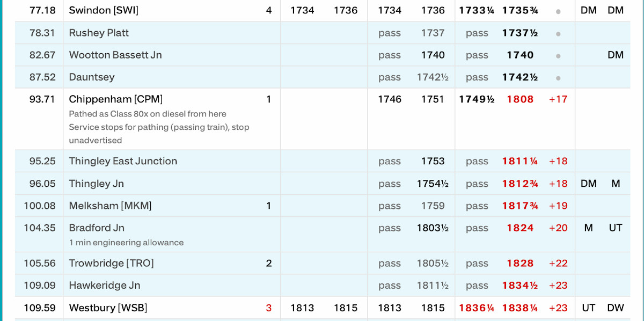Go to the Melksham [MKM] location
The height and width of the screenshot is (321, 644).
point(110,206)
